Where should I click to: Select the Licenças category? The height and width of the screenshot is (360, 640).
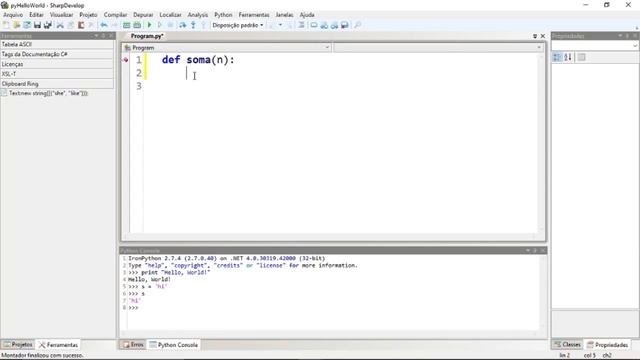coord(57,64)
